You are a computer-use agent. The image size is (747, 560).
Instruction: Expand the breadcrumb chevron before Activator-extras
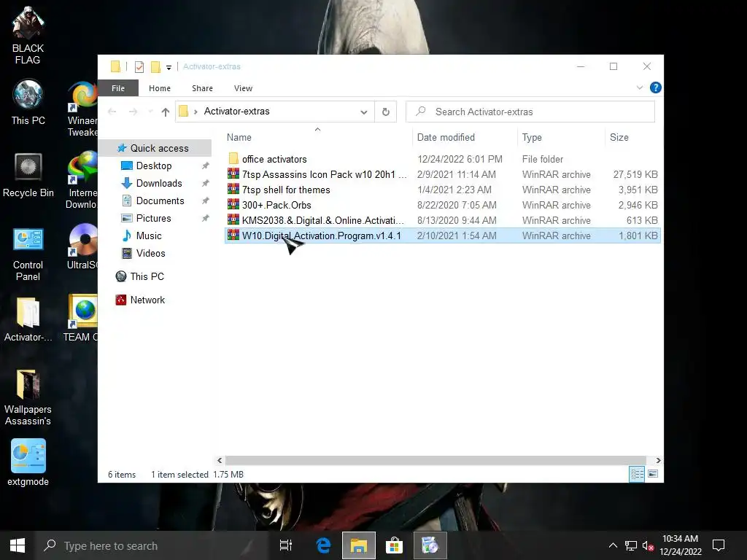(196, 112)
